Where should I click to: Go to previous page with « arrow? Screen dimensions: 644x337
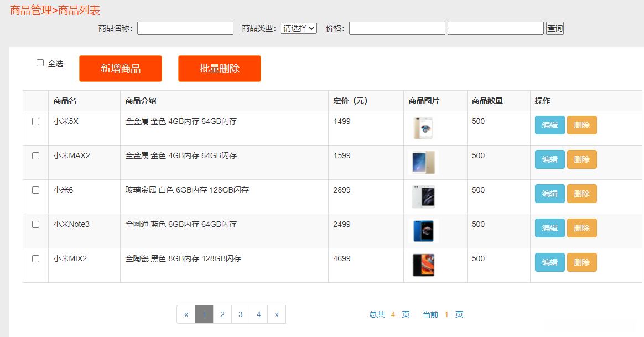(186, 314)
